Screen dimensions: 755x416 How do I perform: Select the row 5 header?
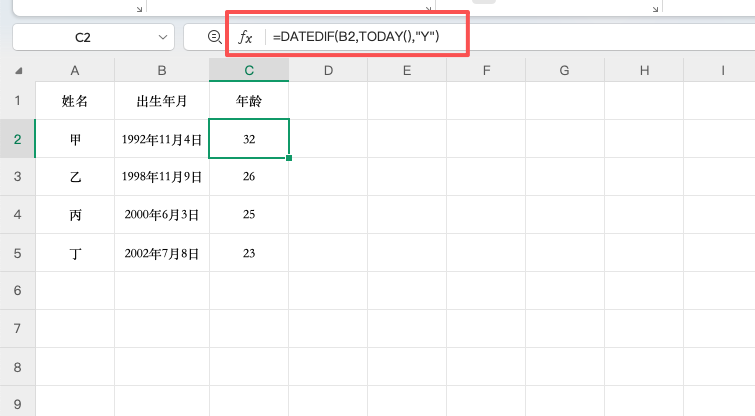pyautogui.click(x=17, y=253)
